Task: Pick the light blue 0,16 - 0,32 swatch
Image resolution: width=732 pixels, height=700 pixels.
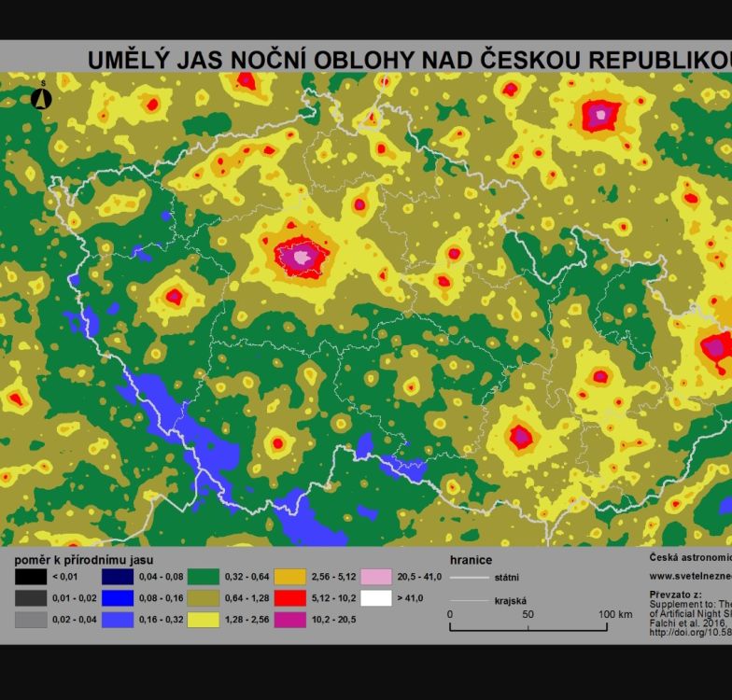Action: click(120, 620)
